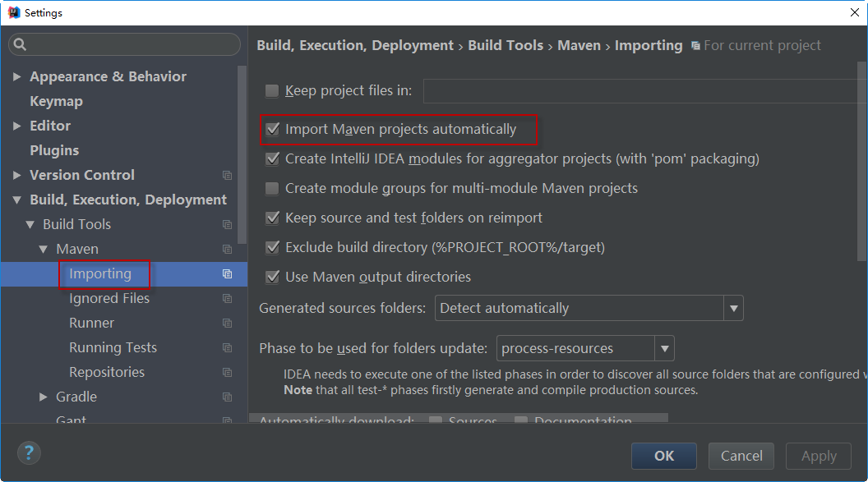Click the Cancel button
Viewport: 868px width, 482px height.
[741, 456]
